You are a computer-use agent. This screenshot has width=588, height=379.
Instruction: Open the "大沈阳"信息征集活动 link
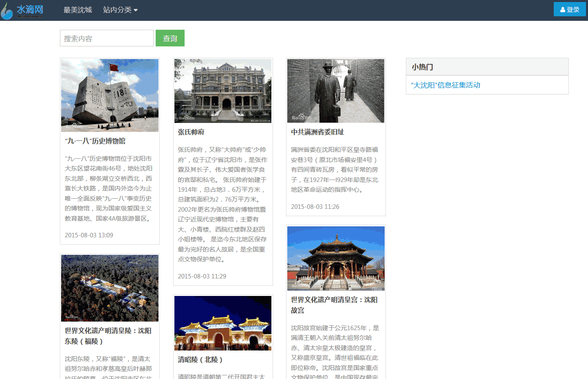click(x=445, y=85)
